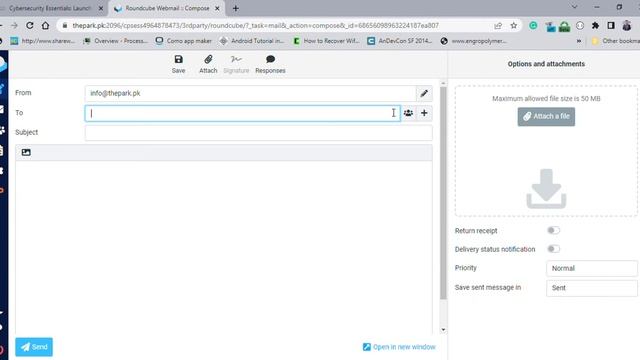
Task: Click the Options and attachments heading
Action: pyautogui.click(x=546, y=64)
